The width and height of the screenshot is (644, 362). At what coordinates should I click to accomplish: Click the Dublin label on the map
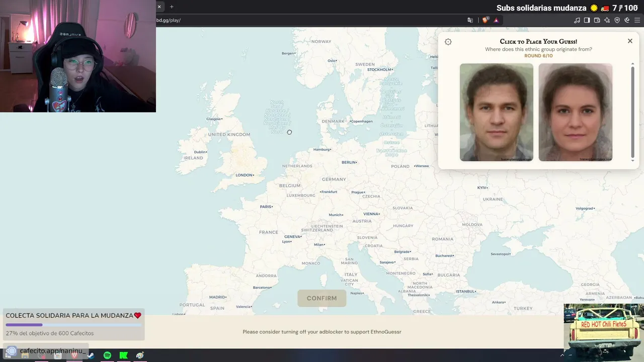pyautogui.click(x=200, y=152)
